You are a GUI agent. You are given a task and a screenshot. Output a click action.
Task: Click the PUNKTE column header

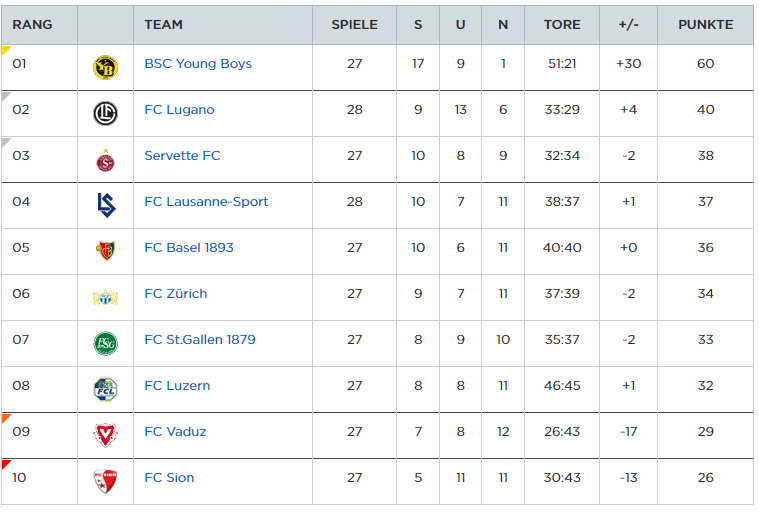[705, 25]
